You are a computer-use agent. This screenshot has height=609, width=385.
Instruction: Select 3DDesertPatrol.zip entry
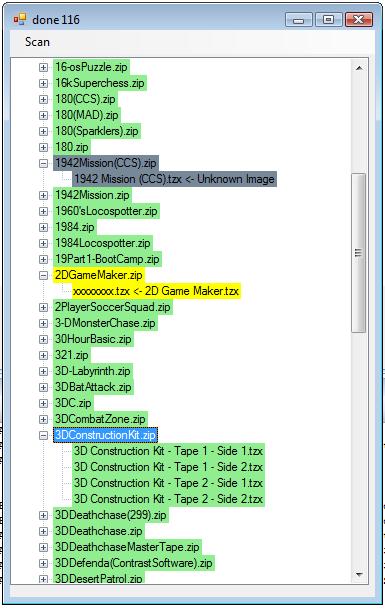click(99, 578)
